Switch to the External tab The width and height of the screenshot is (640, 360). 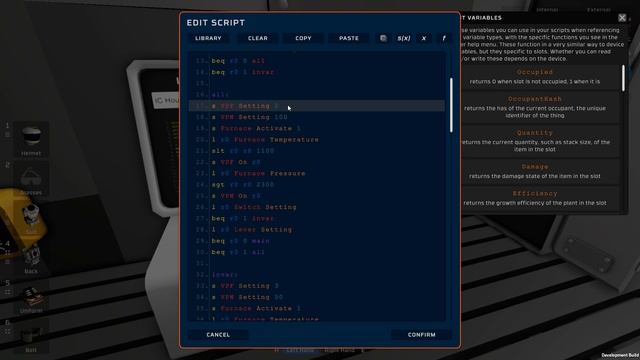(x=599, y=9)
